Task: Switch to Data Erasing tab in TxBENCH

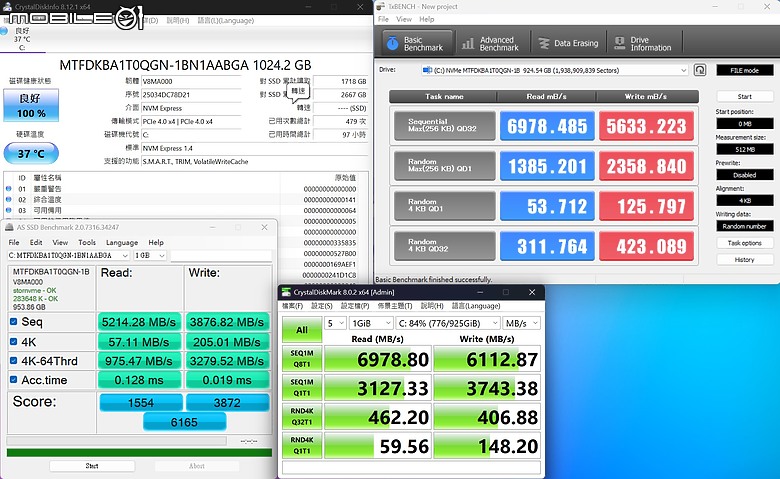Action: 569,43
